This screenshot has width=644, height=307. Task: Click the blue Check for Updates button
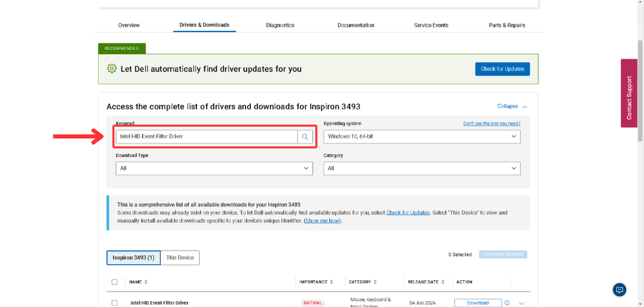coord(502,69)
